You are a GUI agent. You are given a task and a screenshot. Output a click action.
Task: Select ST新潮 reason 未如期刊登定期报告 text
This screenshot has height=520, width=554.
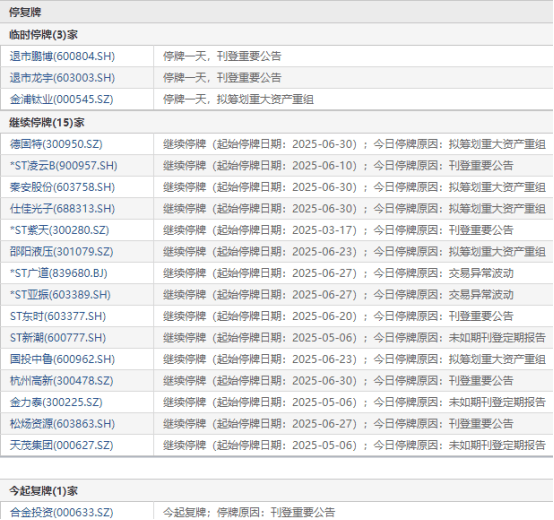point(497,338)
